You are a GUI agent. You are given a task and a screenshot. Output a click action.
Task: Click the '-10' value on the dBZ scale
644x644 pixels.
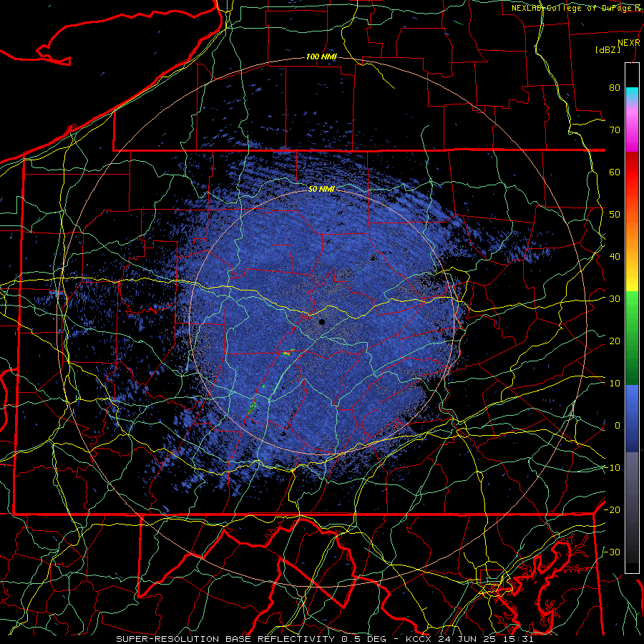click(612, 468)
